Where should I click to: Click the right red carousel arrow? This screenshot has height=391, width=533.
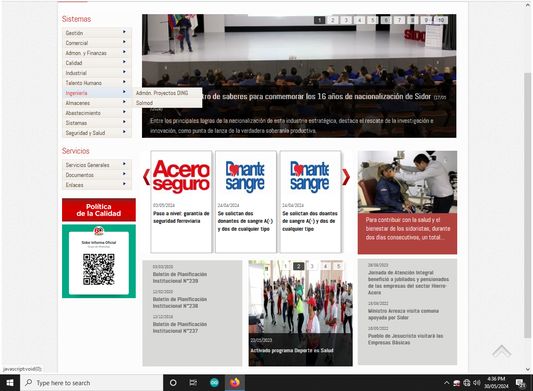pos(346,177)
